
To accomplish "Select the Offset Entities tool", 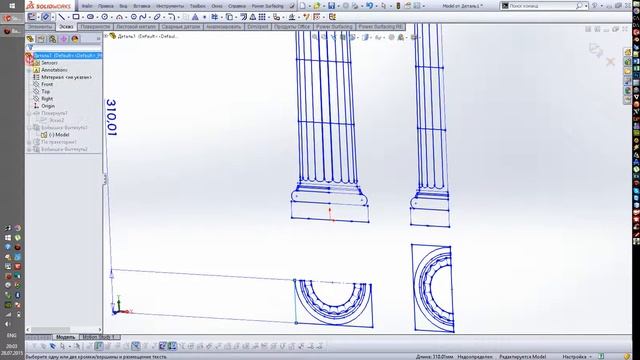I will 244,17.
